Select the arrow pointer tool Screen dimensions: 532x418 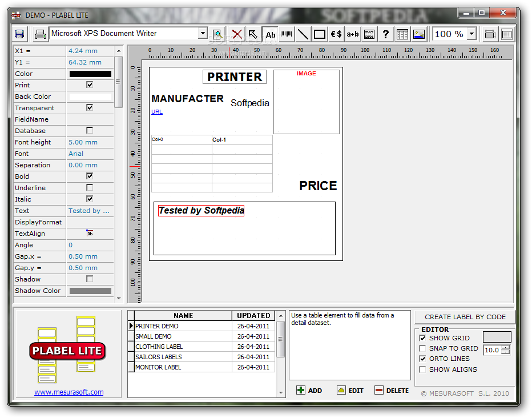[253, 34]
